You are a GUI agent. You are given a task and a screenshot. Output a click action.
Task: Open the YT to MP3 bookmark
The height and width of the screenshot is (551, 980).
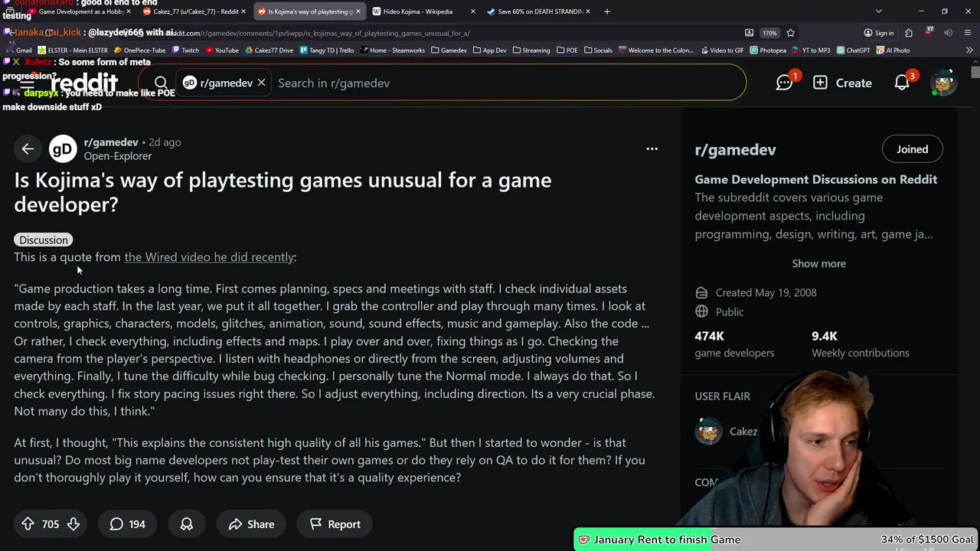[812, 51]
